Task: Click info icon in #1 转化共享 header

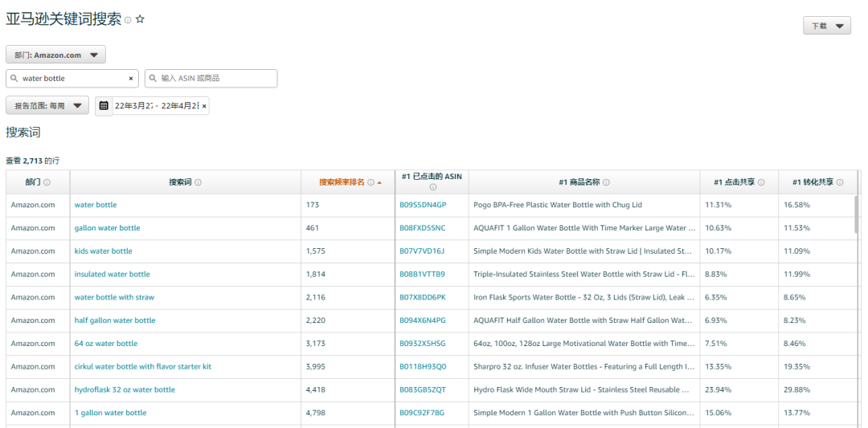Action: [841, 182]
